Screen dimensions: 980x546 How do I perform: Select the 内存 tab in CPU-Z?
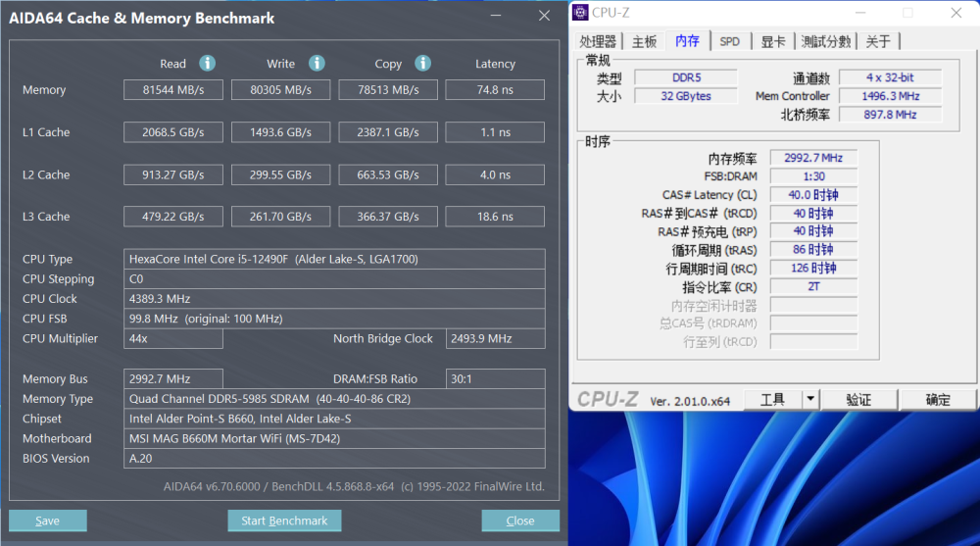(688, 40)
